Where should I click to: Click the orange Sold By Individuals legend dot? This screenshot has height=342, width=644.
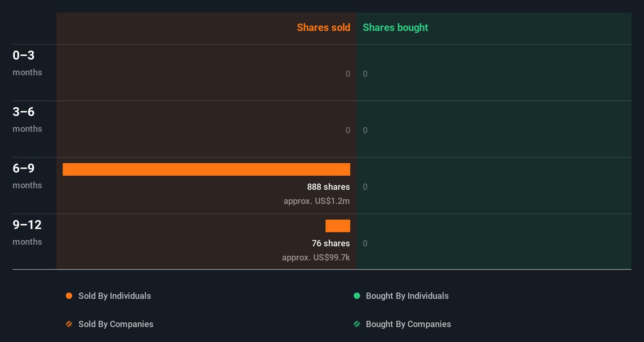69,296
